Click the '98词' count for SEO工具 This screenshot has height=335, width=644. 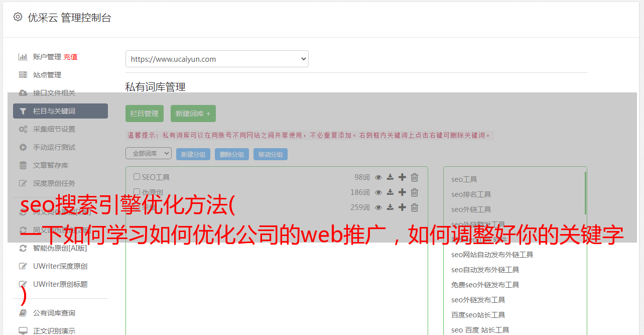[362, 177]
